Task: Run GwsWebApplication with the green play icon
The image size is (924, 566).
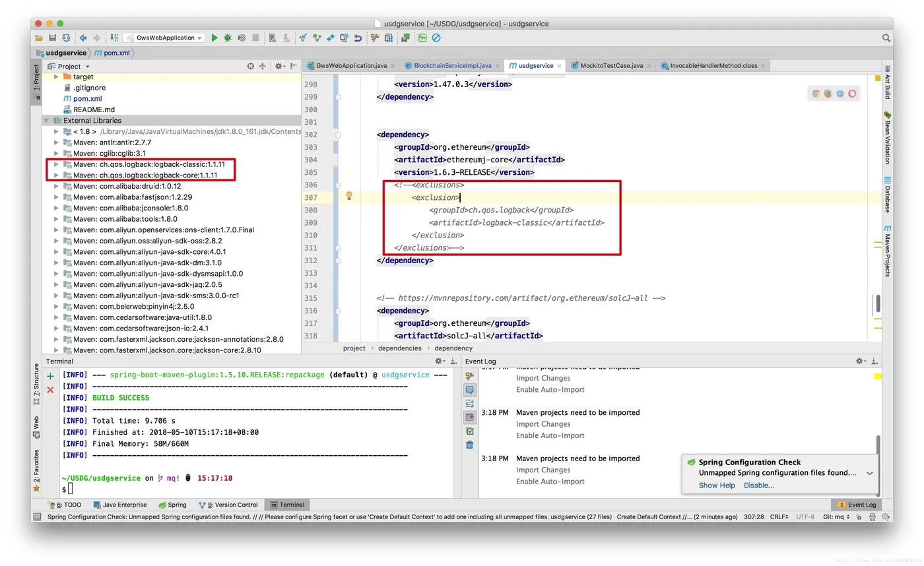Action: 214,38
